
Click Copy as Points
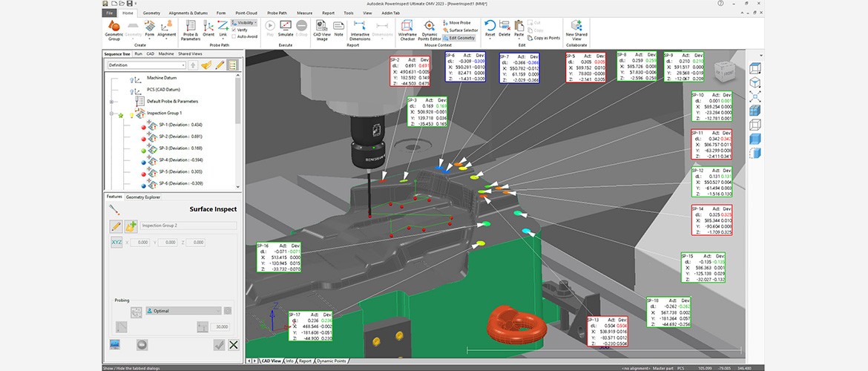point(544,38)
